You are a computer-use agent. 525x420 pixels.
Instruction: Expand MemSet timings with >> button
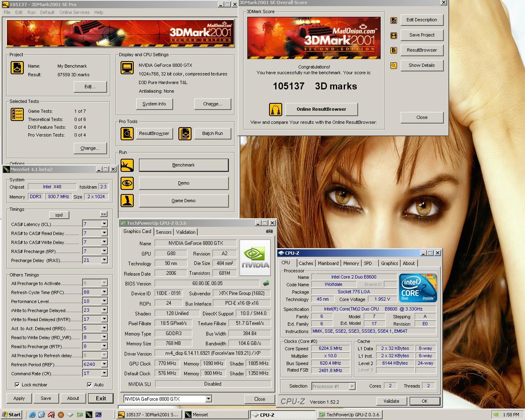click(103, 215)
